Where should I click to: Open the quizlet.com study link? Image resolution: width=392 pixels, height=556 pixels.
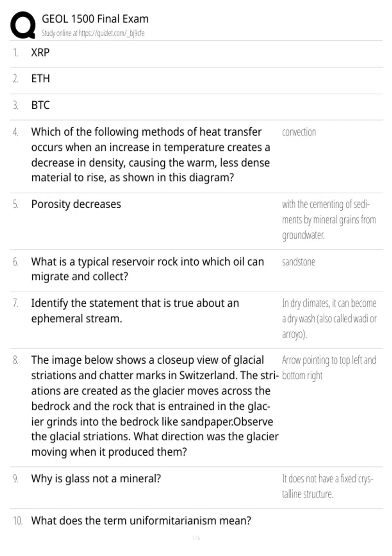pos(93,33)
